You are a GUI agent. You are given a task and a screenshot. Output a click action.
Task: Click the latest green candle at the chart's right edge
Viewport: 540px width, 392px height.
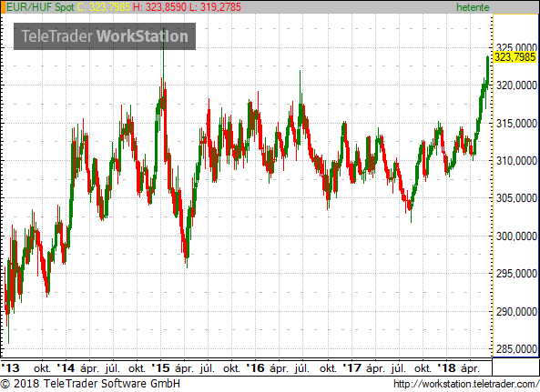(x=488, y=72)
